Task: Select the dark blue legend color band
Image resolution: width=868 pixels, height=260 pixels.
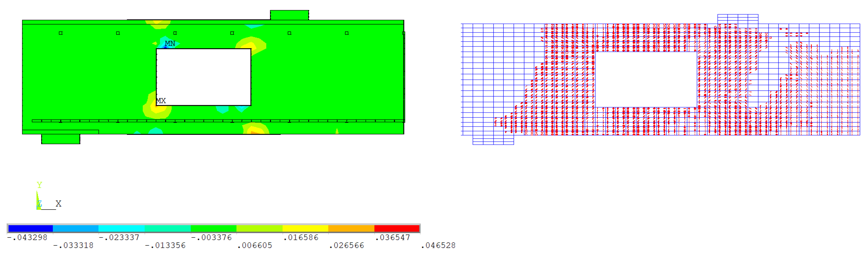Action: 30,229
